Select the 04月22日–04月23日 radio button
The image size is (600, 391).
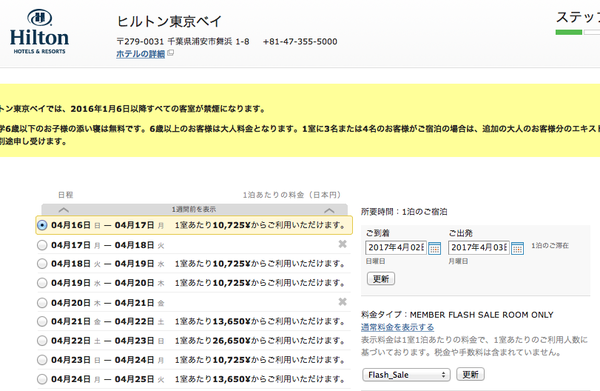click(42, 341)
